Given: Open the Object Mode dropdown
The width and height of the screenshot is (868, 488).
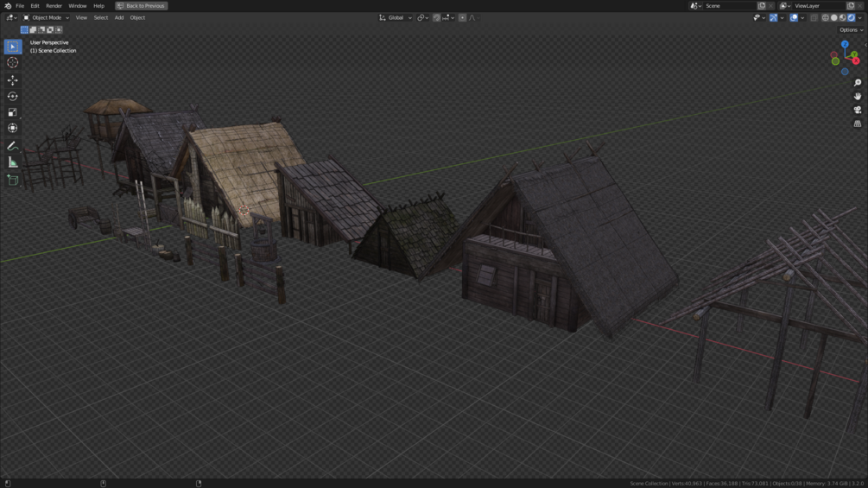Looking at the screenshot, I should [46, 17].
